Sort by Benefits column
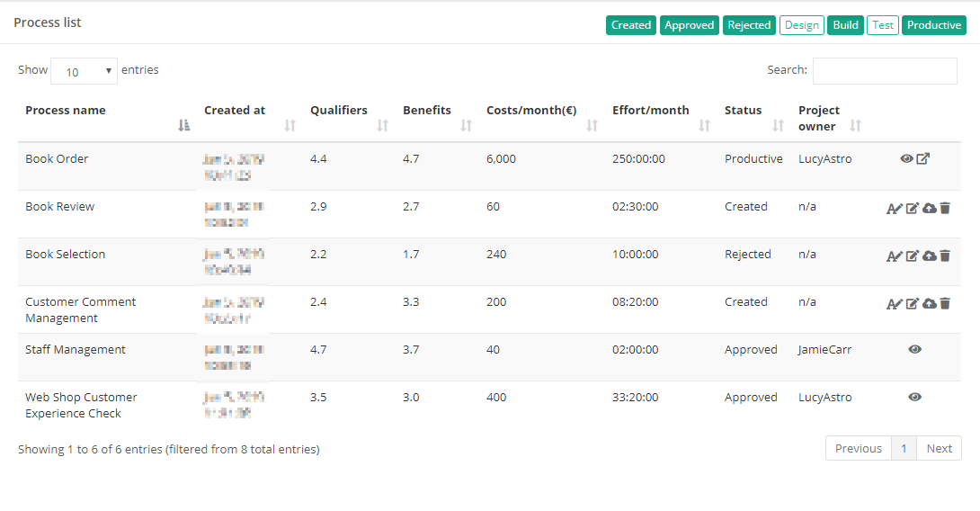Viewport: 980px width, 511px height. coord(467,126)
